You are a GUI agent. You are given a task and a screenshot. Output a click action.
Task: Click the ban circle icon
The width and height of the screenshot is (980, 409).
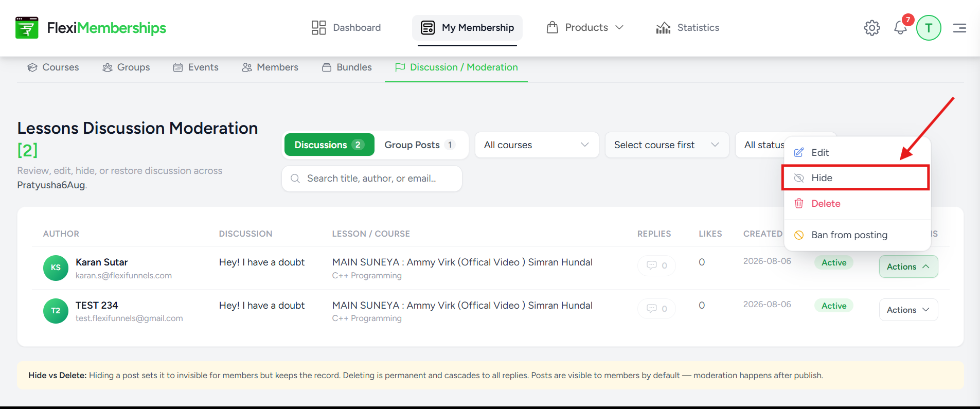click(x=799, y=235)
